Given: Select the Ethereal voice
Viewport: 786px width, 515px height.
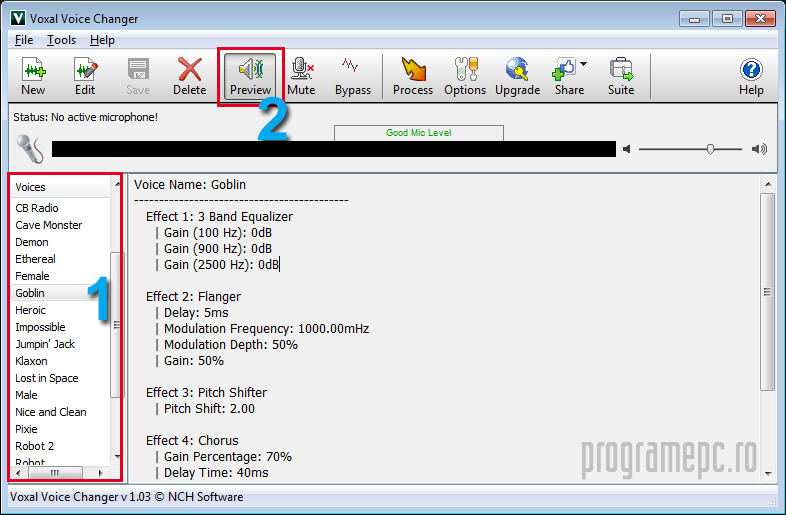Looking at the screenshot, I should tap(60, 259).
